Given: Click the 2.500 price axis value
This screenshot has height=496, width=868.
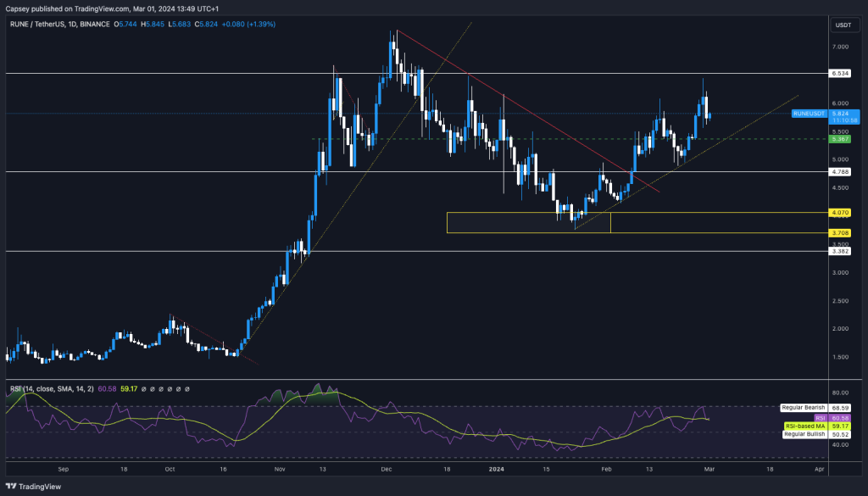Looking at the screenshot, I should pos(840,301).
